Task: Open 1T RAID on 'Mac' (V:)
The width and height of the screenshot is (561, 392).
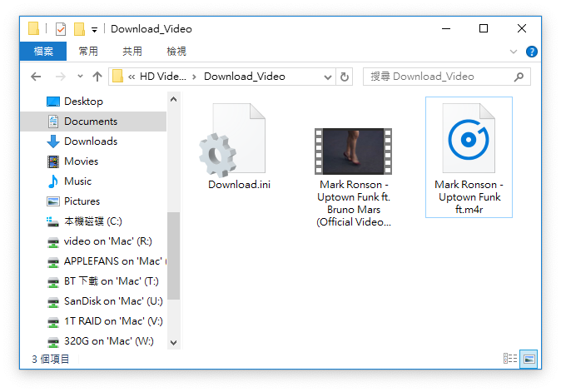Action: click(x=94, y=321)
